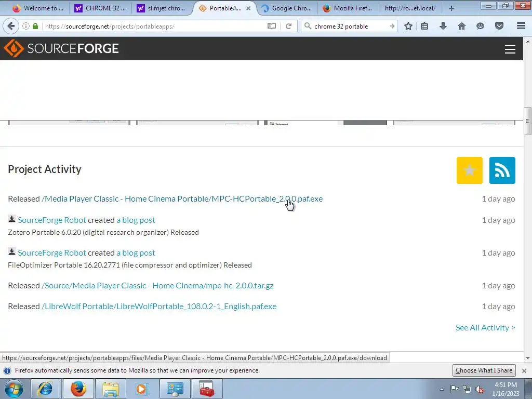Open the blue RSS feed button
The image size is (532, 399).
[502, 170]
